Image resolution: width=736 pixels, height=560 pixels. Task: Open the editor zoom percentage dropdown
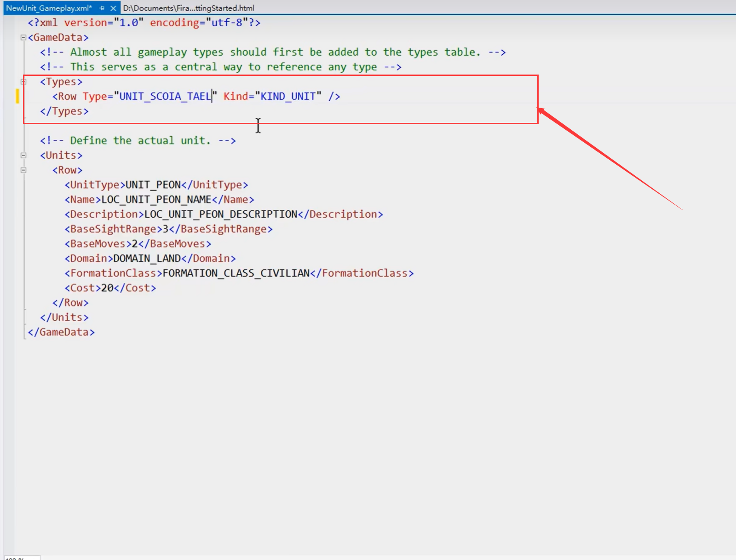(x=21, y=558)
